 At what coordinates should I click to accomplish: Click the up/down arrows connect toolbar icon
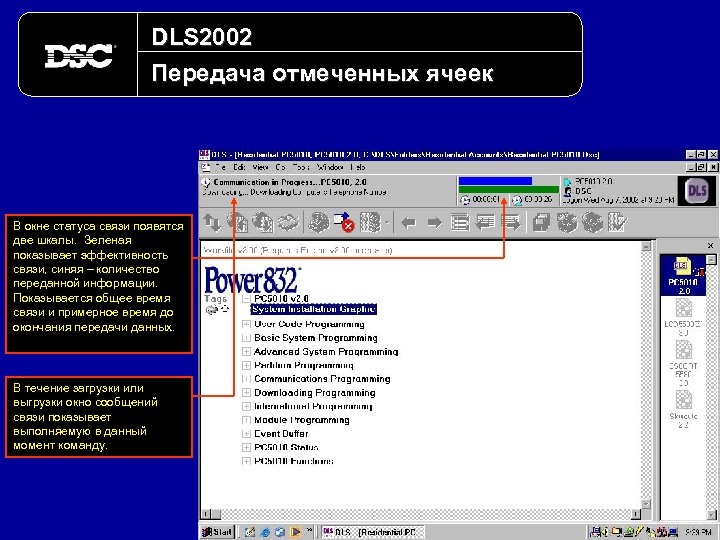(212, 223)
